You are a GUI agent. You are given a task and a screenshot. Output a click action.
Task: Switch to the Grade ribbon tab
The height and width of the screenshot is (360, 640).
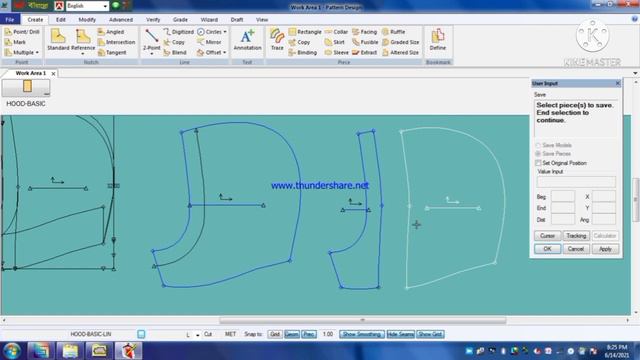click(180, 20)
